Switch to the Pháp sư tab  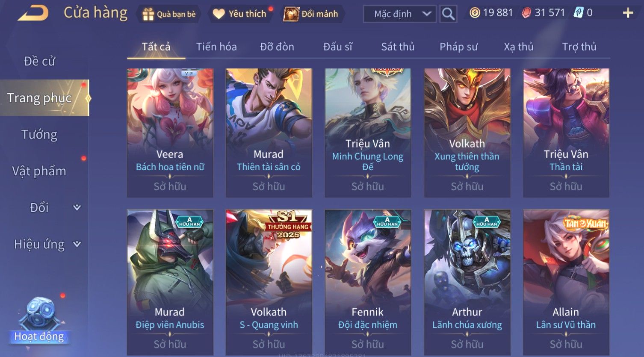pos(458,47)
